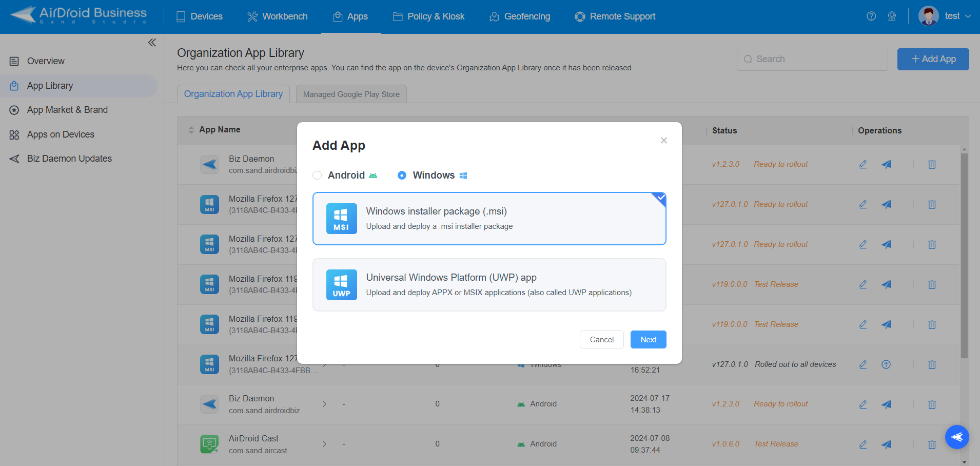Select the Android platform radio button
The height and width of the screenshot is (466, 980).
[317, 175]
